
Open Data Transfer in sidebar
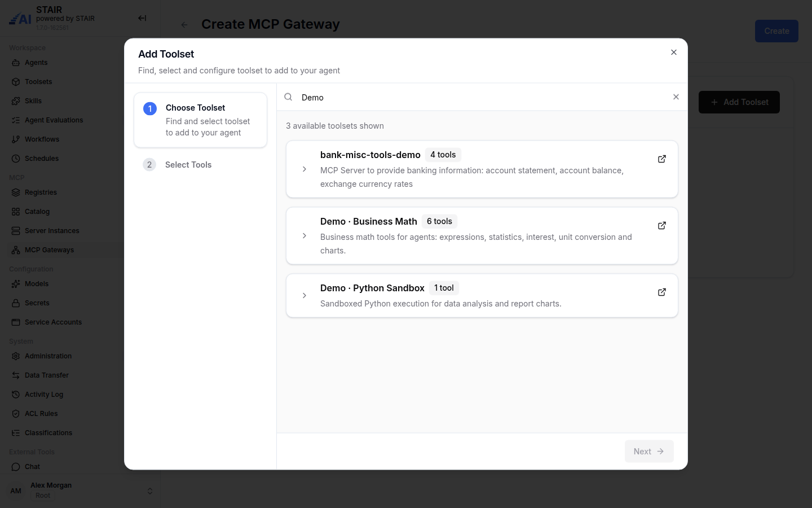click(x=47, y=375)
